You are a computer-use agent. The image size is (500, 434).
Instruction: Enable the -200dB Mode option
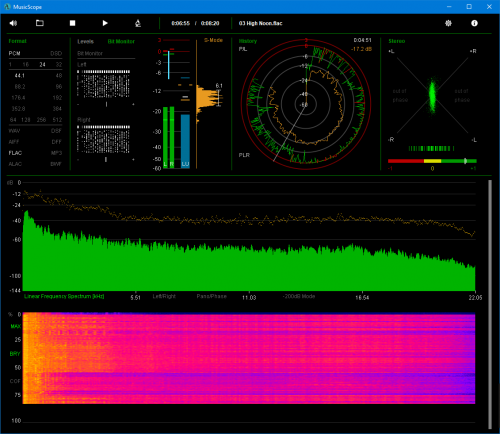point(299,296)
